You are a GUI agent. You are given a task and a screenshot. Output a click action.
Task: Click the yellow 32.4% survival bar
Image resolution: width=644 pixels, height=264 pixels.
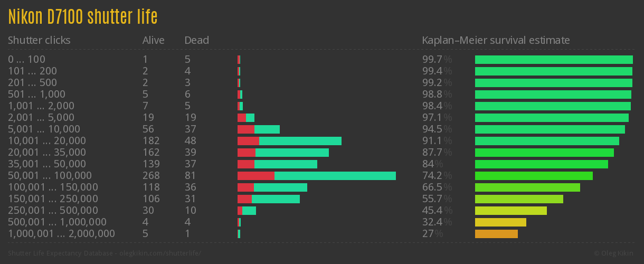[500, 222]
